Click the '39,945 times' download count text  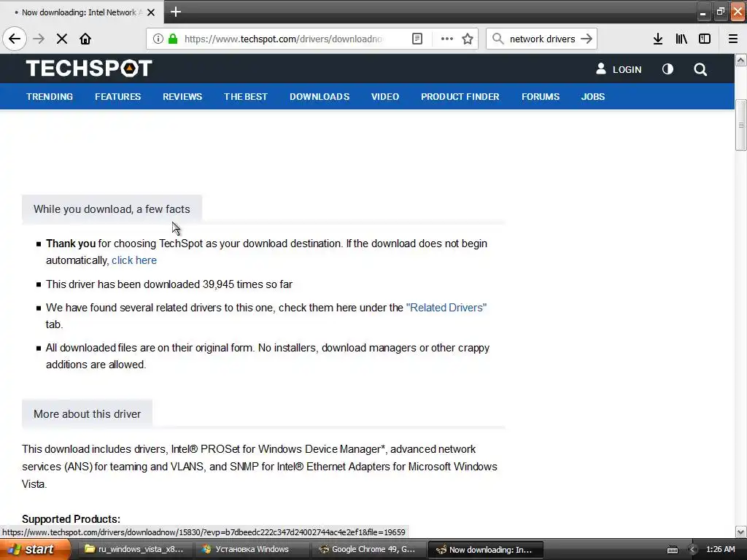233,284
